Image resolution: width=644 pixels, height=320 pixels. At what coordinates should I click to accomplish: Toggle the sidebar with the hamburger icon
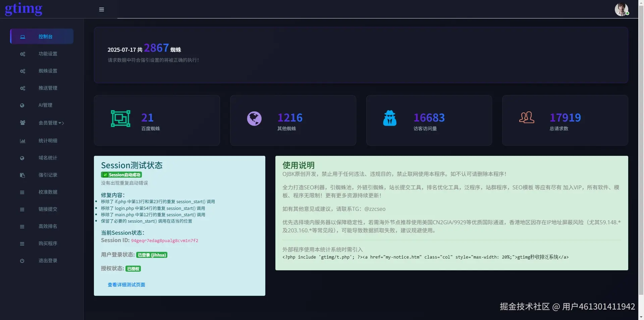101,9
